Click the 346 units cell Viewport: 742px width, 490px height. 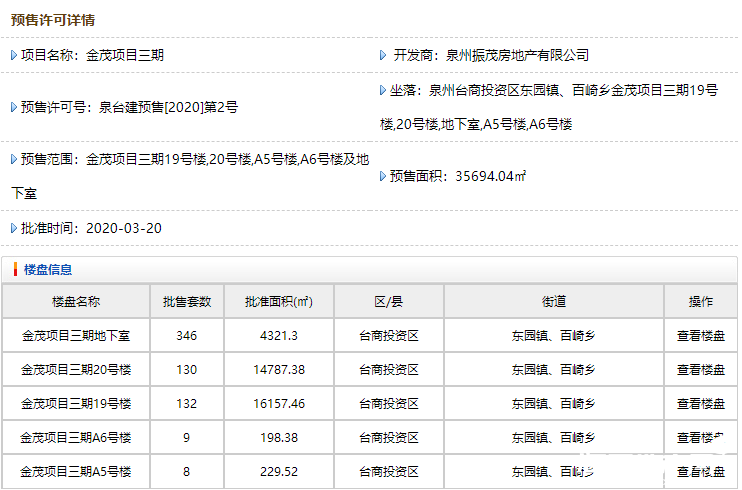pos(186,336)
